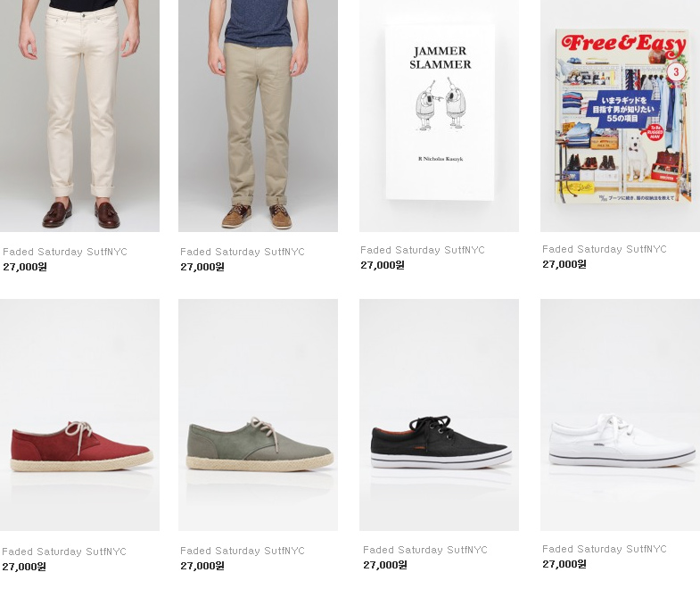This screenshot has width=700, height=589.
Task: Click product title under cream white jeans
Action: click(x=65, y=252)
